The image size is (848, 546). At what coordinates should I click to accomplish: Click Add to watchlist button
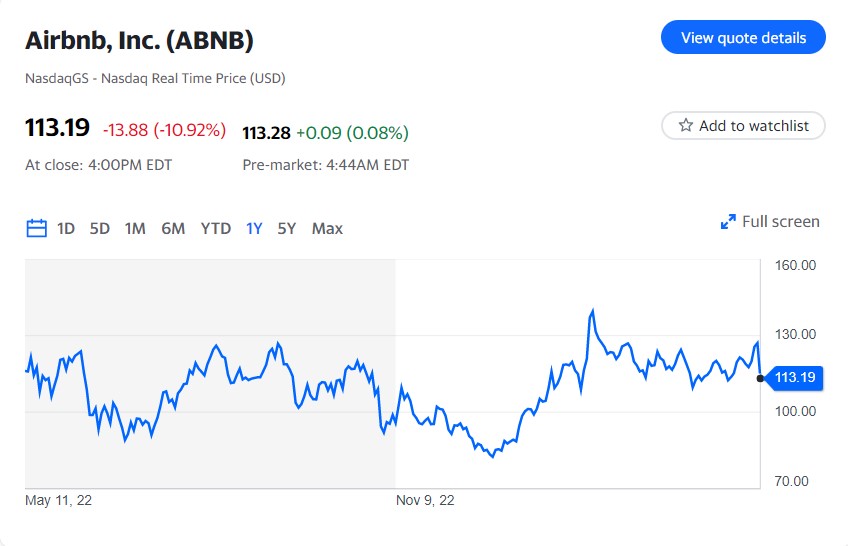(743, 125)
